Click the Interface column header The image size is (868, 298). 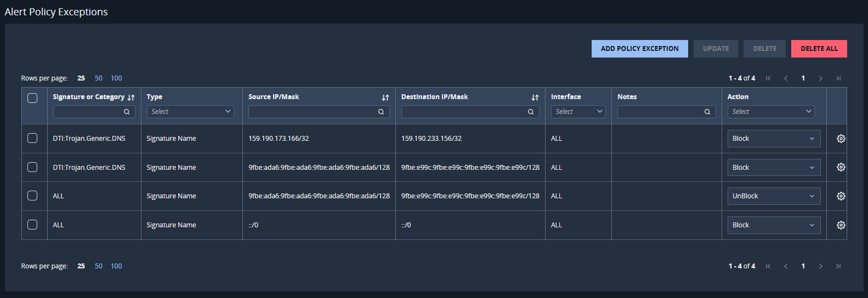566,97
